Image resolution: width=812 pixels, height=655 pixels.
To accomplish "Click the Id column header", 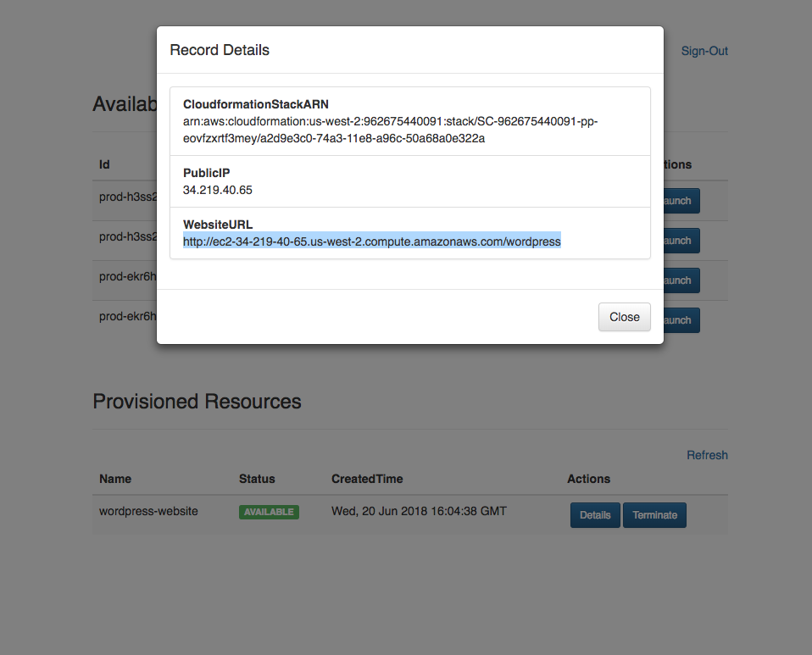I will click(103, 164).
